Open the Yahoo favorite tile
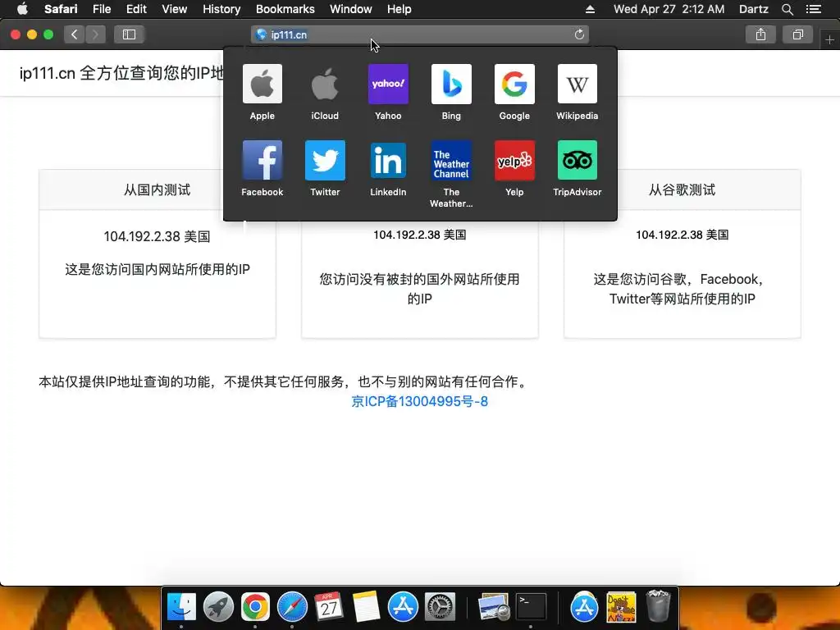Screen dimensions: 840x630 pos(388,84)
